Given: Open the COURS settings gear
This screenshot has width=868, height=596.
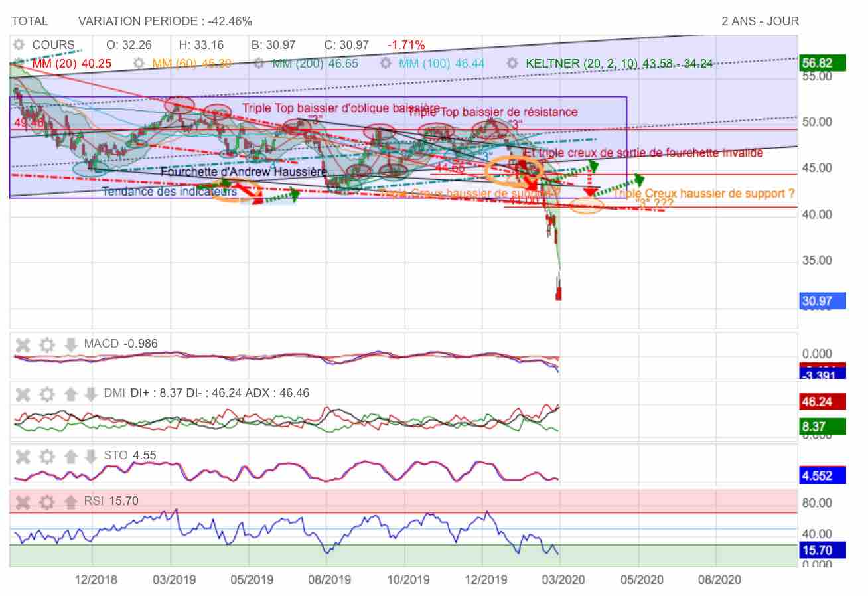Looking at the screenshot, I should pos(19,45).
